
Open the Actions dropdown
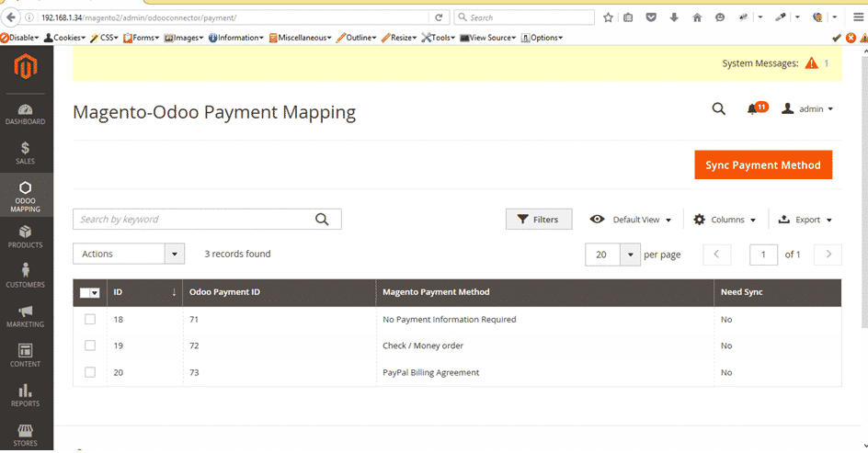tap(129, 254)
